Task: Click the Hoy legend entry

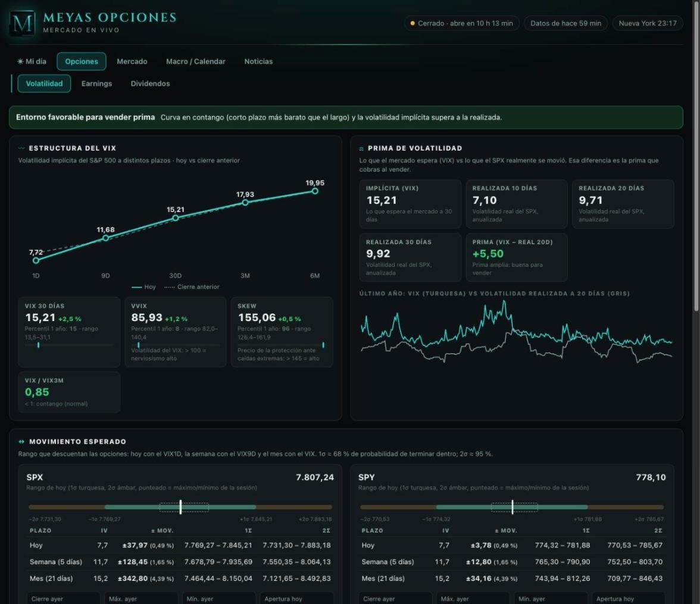Action: 144,287
